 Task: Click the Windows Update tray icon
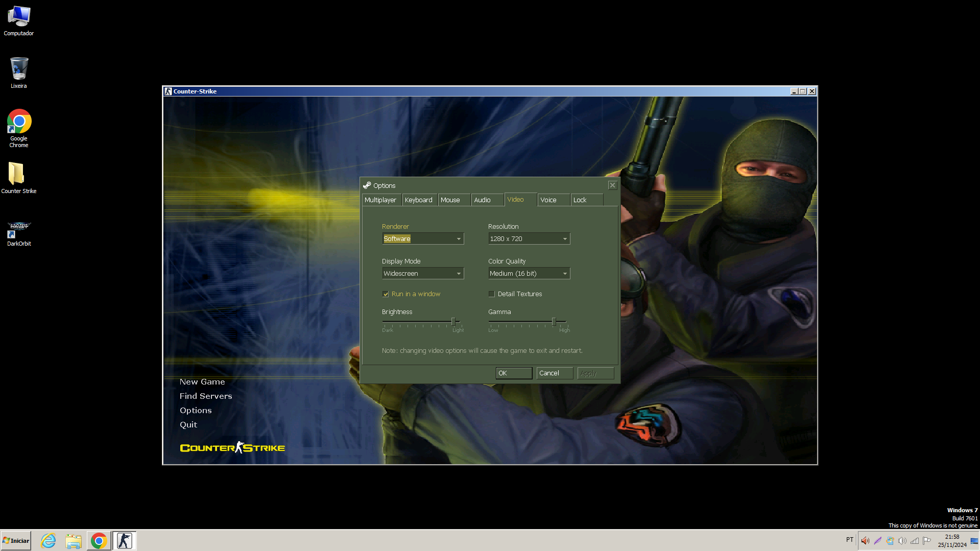890,541
